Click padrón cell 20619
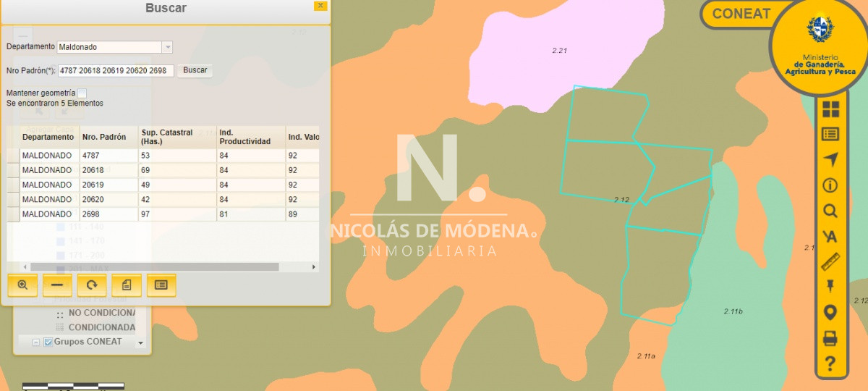This screenshot has width=868, height=391. 109,185
